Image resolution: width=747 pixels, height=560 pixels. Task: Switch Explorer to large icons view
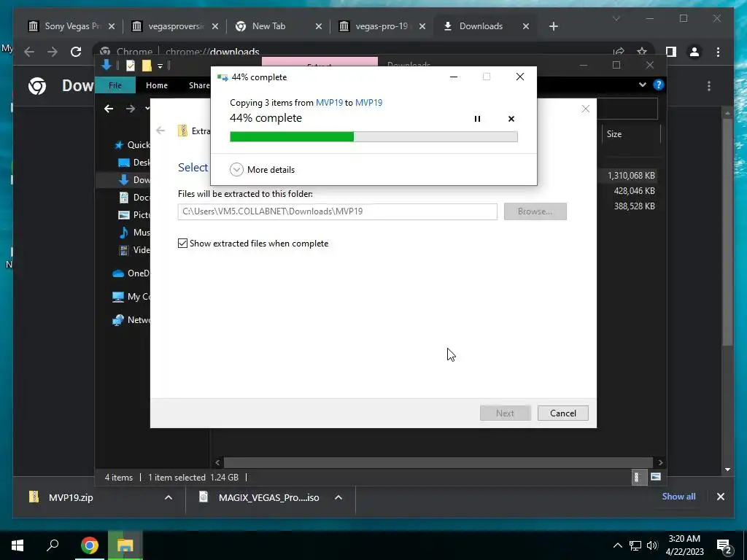coord(656,477)
